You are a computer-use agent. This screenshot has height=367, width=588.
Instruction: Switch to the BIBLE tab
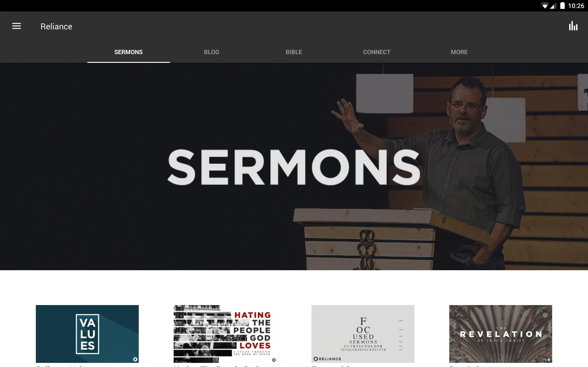click(x=293, y=52)
